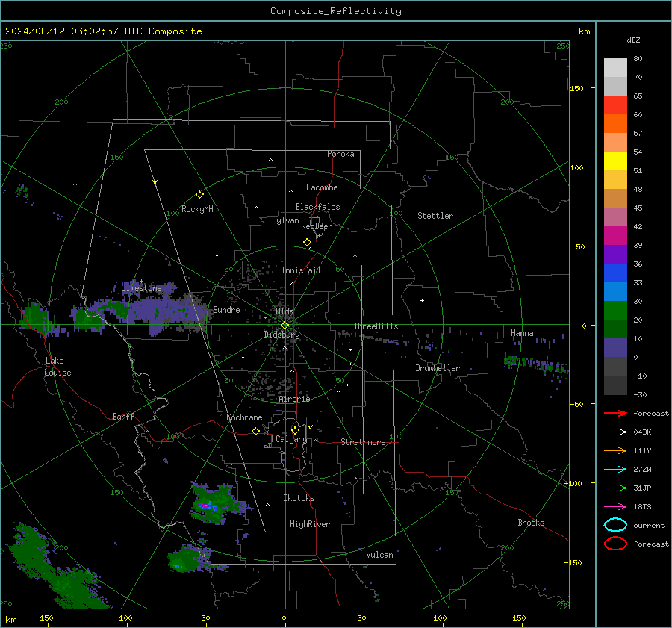672x628 pixels.
Task: Click the Drumheller label
Action: 438,368
